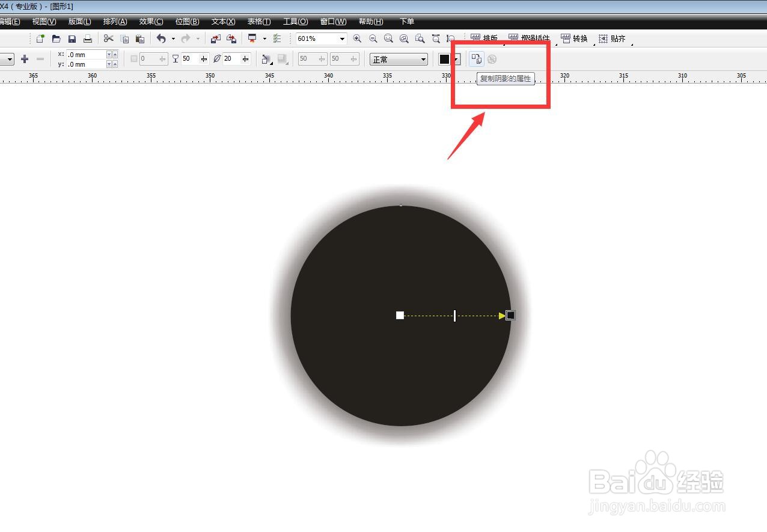
Task: Open the 位图(B) menu
Action: pos(187,22)
